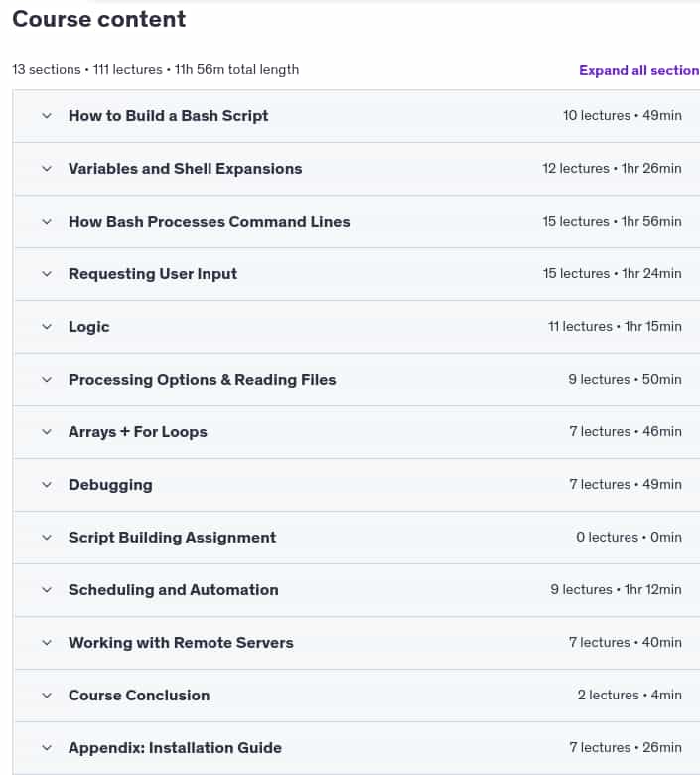
Task: Click the 15 lectures • 1hr 24min label
Action: point(612,274)
